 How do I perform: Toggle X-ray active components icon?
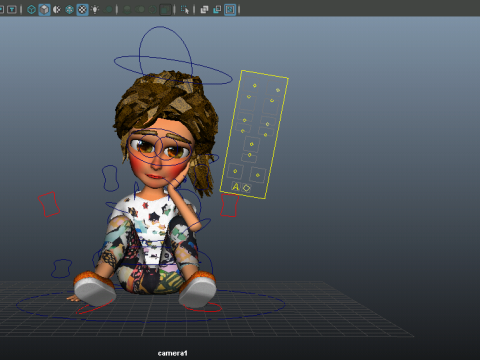[x=217, y=10]
